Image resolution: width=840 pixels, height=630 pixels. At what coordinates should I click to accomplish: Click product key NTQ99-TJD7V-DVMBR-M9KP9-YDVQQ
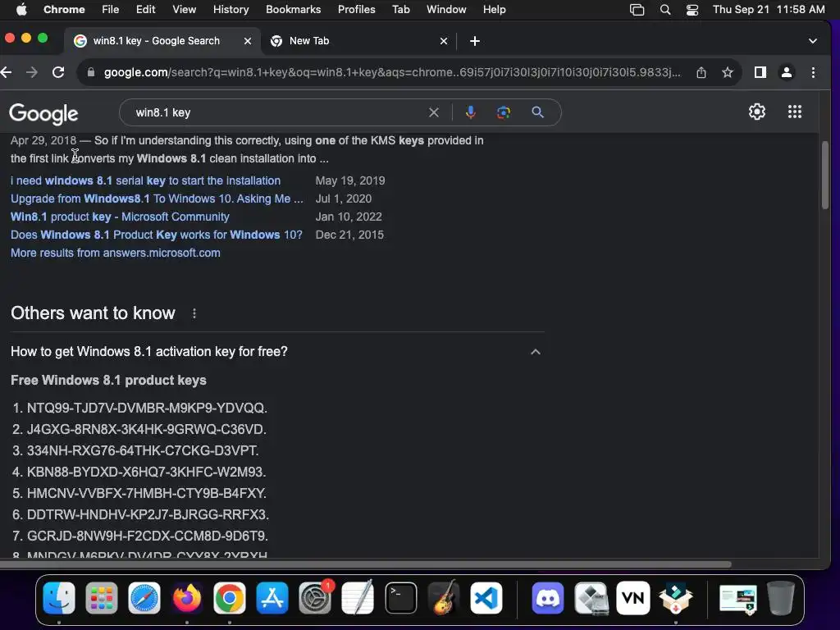coord(146,409)
